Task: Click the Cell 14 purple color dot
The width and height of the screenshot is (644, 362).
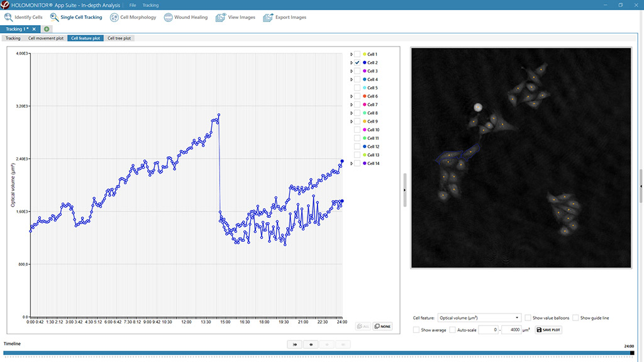Action: point(364,163)
